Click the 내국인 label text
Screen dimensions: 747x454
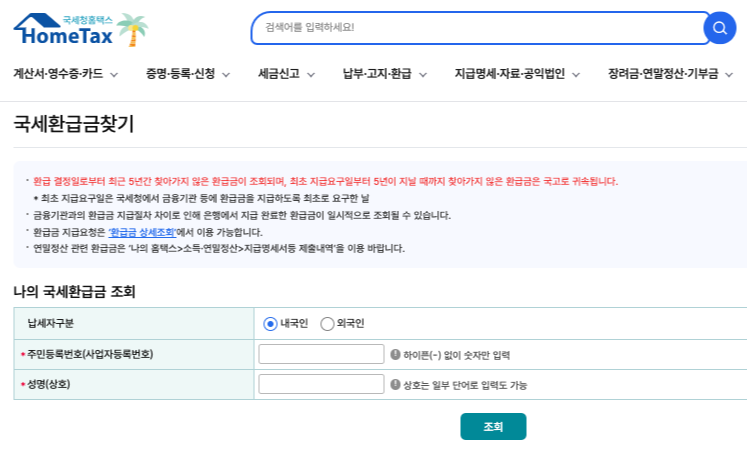click(294, 323)
